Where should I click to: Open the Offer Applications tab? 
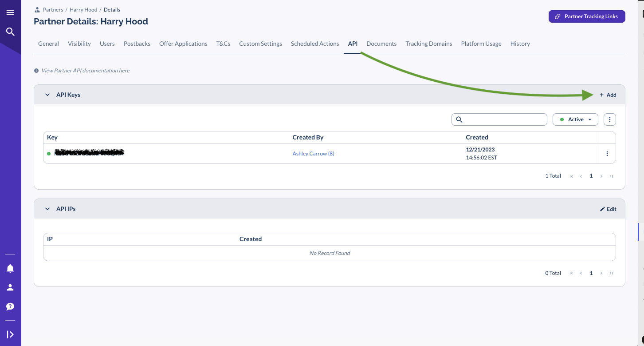[183, 44]
